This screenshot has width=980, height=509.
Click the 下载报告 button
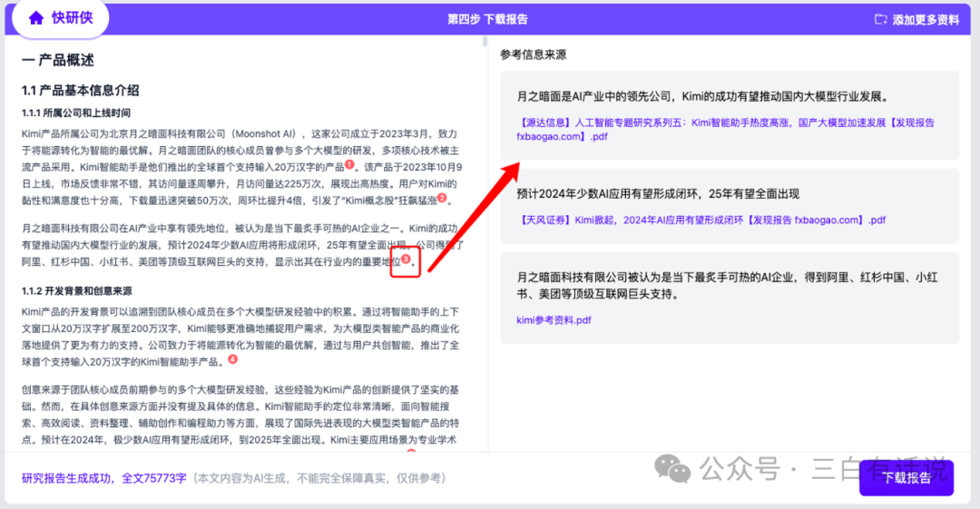point(906,478)
